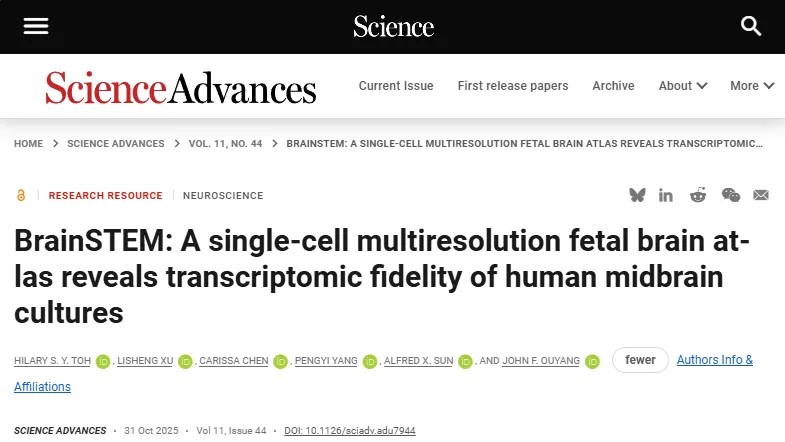Open Authors Info & Affiliations link
The image size is (785, 442).
point(714,360)
